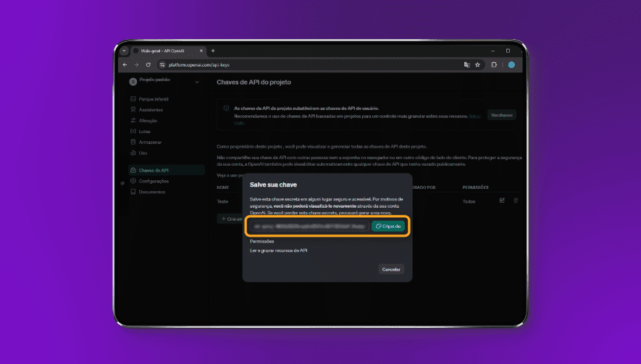
Task: Open a new browser tab
Action: pos(213,51)
